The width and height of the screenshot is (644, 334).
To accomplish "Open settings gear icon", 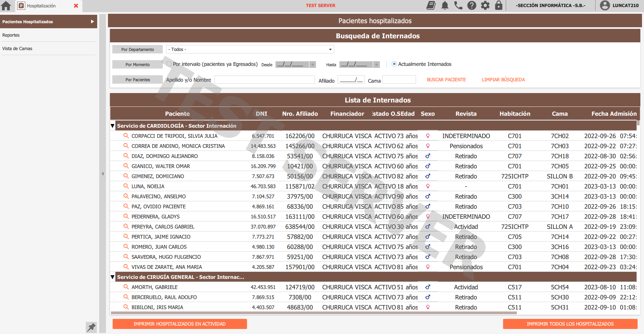I will pyautogui.click(x=485, y=5).
